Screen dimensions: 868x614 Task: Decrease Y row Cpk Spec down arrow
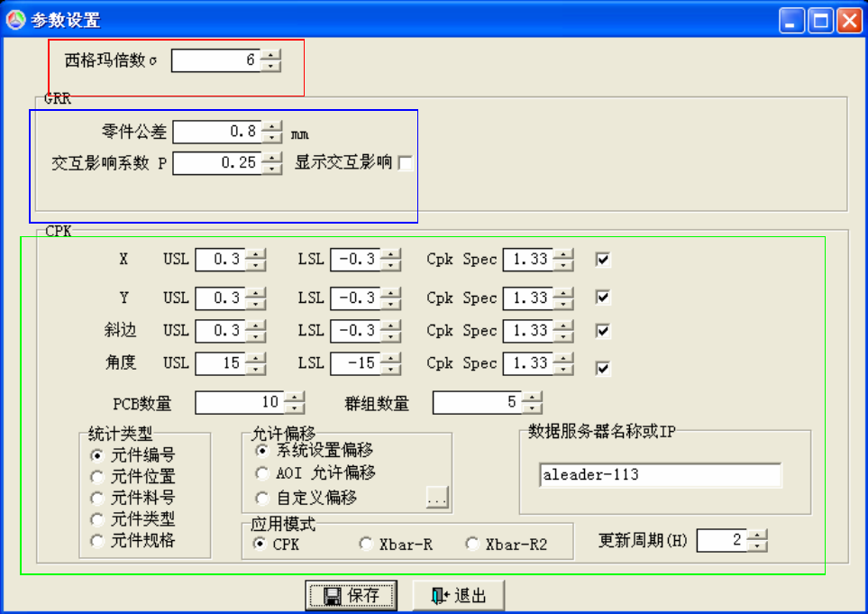tap(563, 304)
